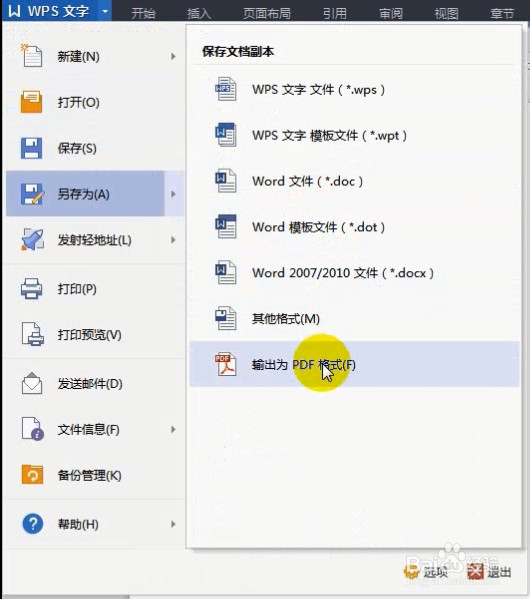This screenshot has width=530, height=599.
Task: Click the 帮助(H) label
Action: coord(78,524)
